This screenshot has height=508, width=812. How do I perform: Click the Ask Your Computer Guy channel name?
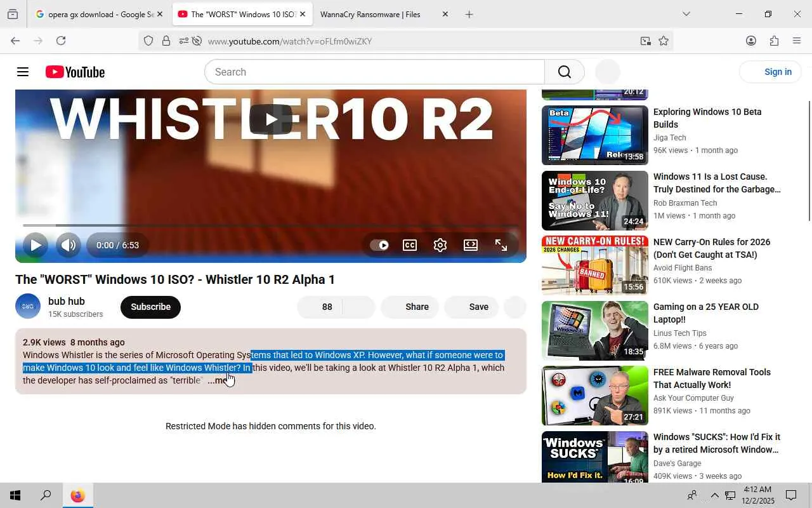coord(693,398)
